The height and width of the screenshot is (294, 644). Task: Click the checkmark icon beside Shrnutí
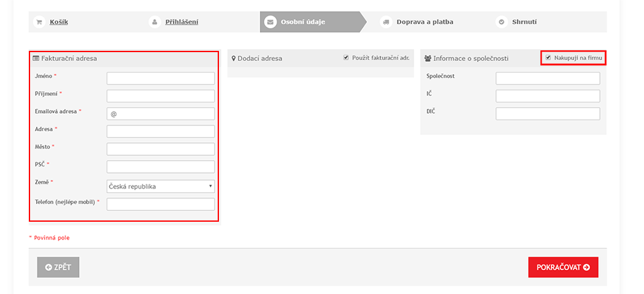click(x=502, y=22)
